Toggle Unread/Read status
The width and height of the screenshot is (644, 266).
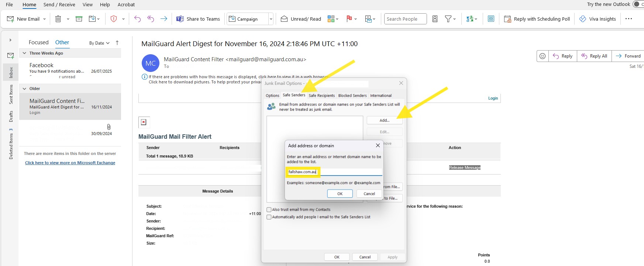301,19
